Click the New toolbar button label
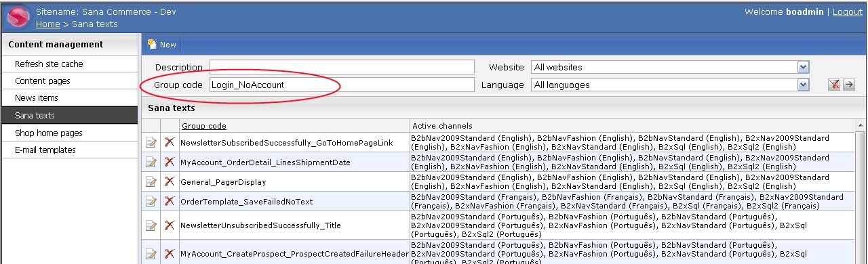Viewport: 868px width, 264px height. pos(167,45)
